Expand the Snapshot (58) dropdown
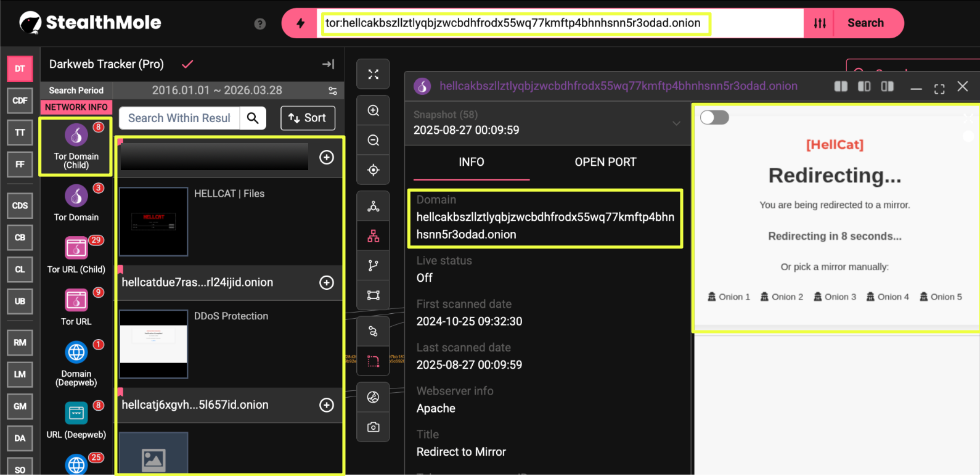Image resolution: width=980 pixels, height=476 pixels. point(676,123)
